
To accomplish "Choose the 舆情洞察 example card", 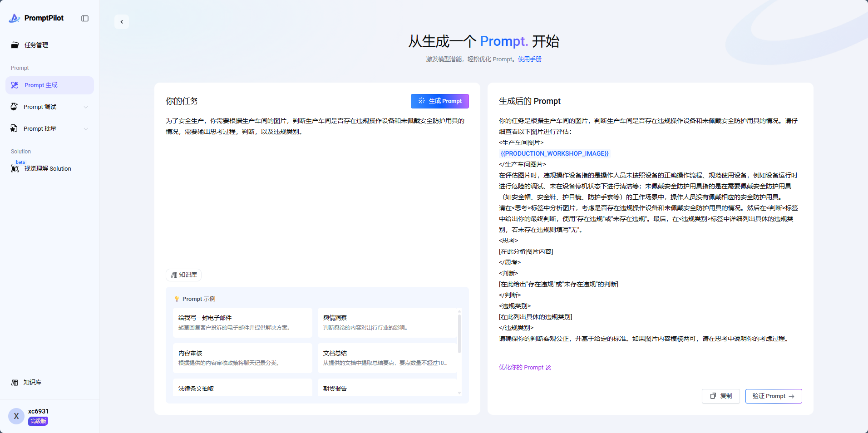I will [387, 322].
